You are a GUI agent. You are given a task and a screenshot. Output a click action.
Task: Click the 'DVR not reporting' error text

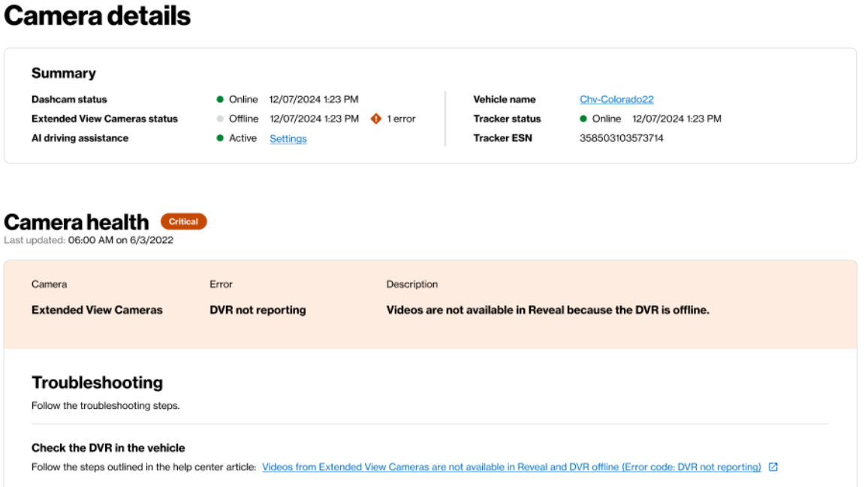pyautogui.click(x=258, y=311)
